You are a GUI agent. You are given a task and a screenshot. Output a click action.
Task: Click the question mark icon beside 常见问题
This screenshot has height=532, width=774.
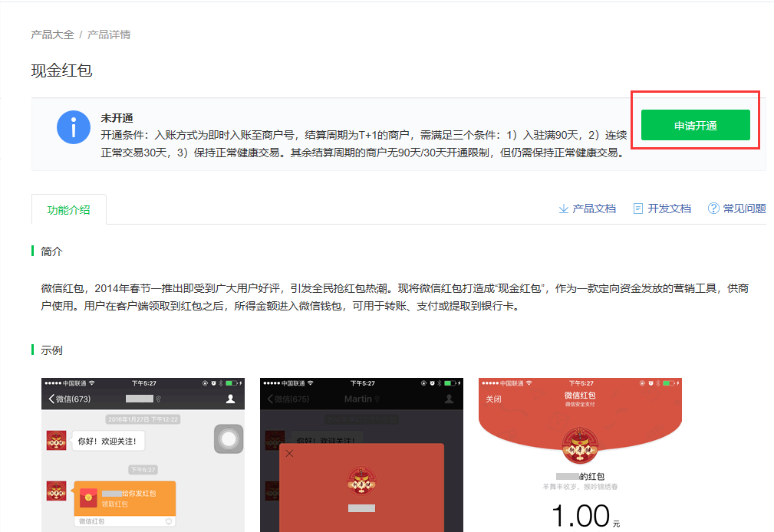(713, 209)
